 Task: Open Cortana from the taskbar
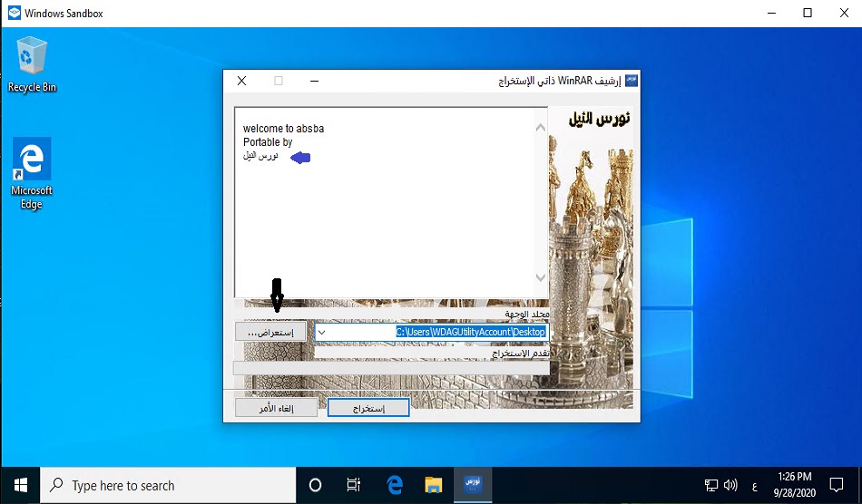(316, 485)
